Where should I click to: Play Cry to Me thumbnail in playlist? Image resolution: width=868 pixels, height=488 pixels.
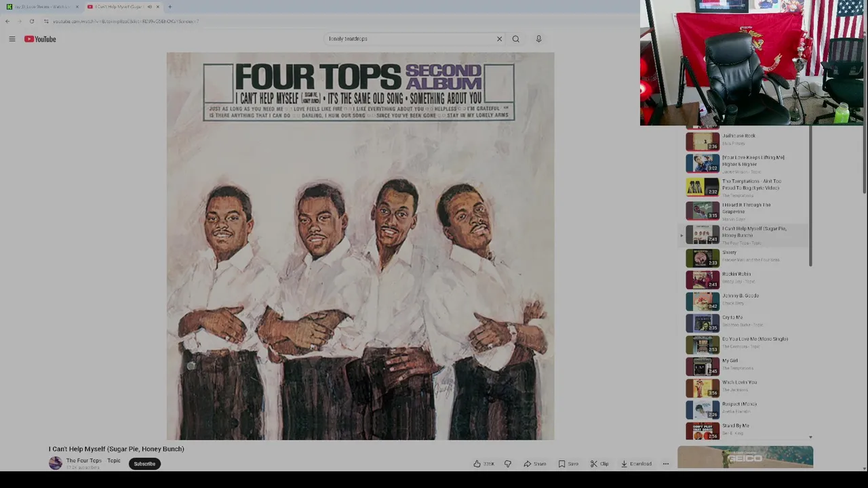tap(703, 323)
